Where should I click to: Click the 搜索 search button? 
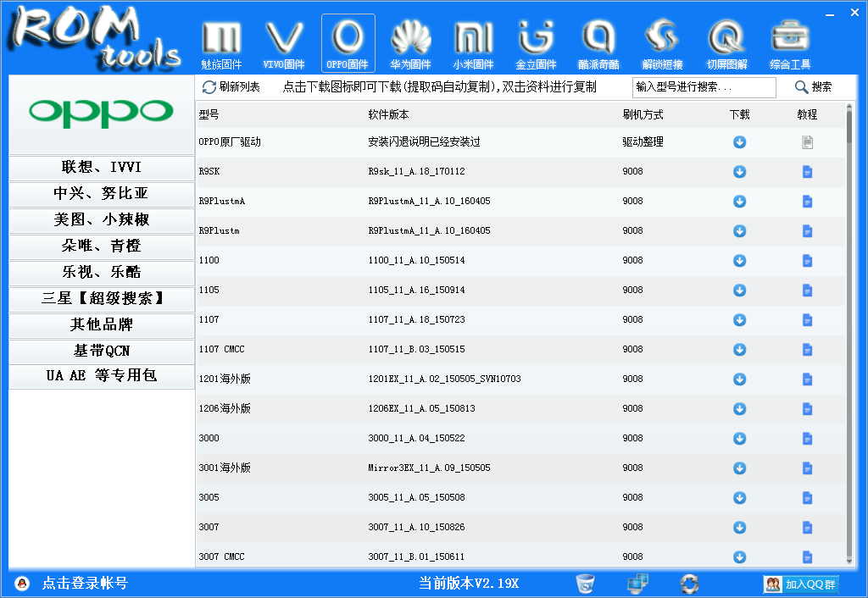813,87
